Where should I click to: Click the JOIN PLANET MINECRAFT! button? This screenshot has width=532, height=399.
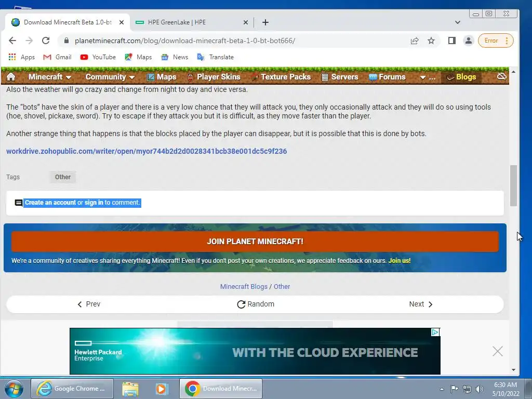[x=255, y=242]
